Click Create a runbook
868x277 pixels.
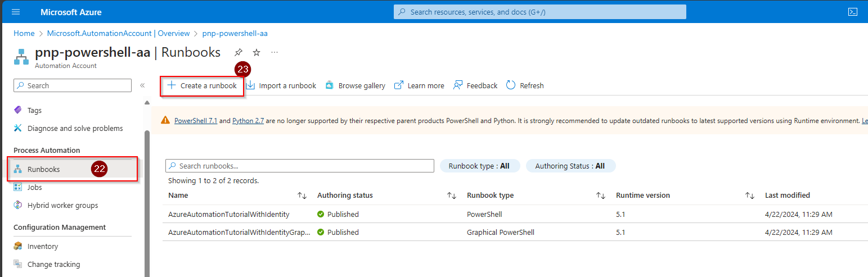(x=202, y=86)
